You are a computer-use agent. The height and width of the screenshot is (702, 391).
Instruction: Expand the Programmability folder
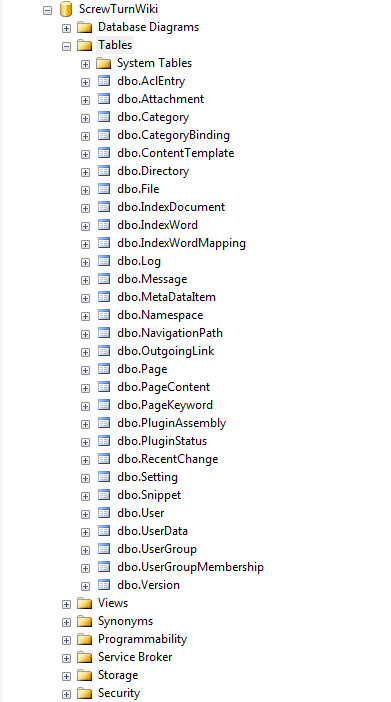[x=67, y=641]
